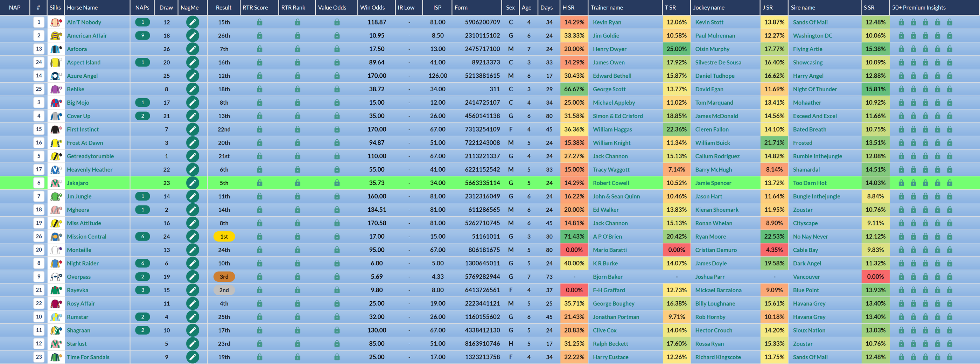Click ISP value 126.00 for Azure Angel
The image size is (980, 364).
click(x=437, y=76)
